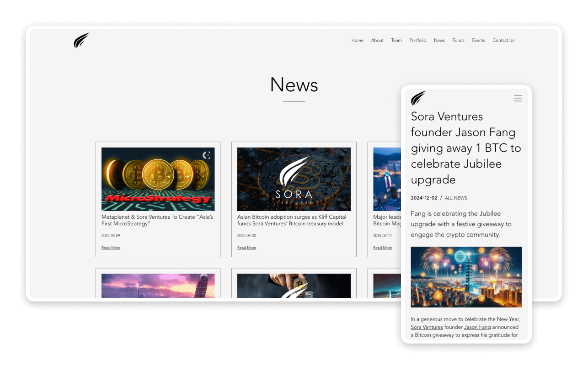Click Read More under Metaplanet article
588x370 pixels.
(x=111, y=248)
